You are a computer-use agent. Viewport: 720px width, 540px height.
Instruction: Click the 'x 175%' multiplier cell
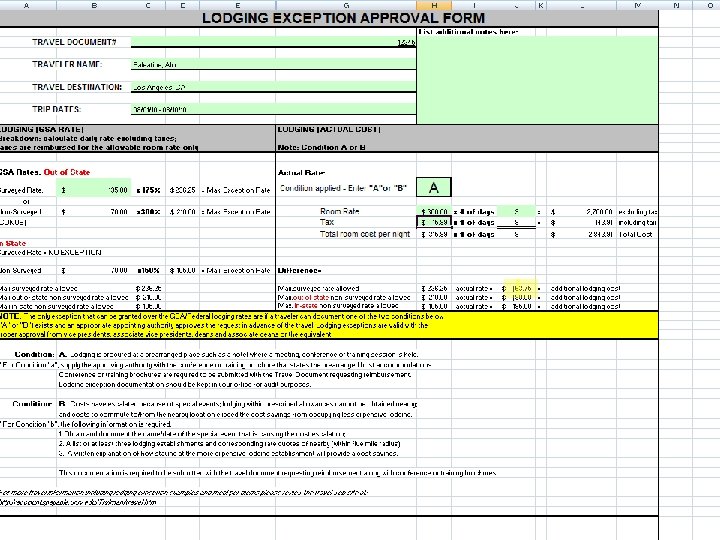tap(148, 190)
